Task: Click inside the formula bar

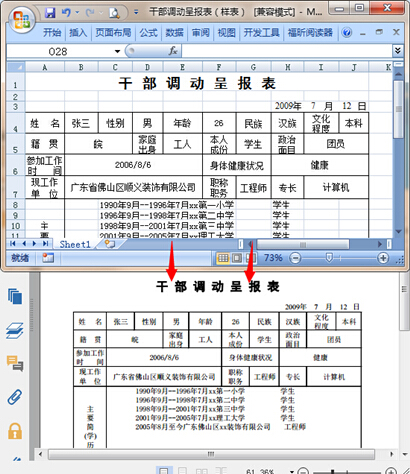Action: coord(287,51)
